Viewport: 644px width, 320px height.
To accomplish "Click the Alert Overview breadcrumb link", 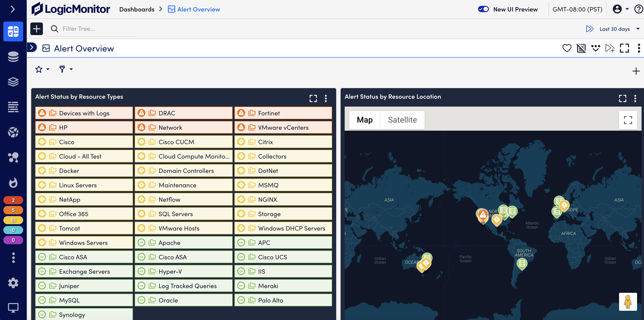I will [198, 9].
